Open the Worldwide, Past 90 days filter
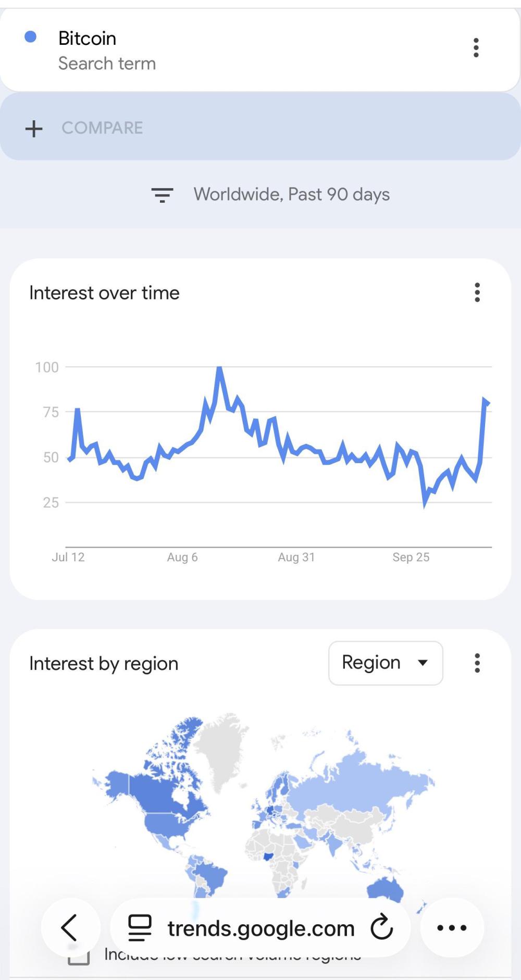Image resolution: width=521 pixels, height=980 pixels. (291, 195)
